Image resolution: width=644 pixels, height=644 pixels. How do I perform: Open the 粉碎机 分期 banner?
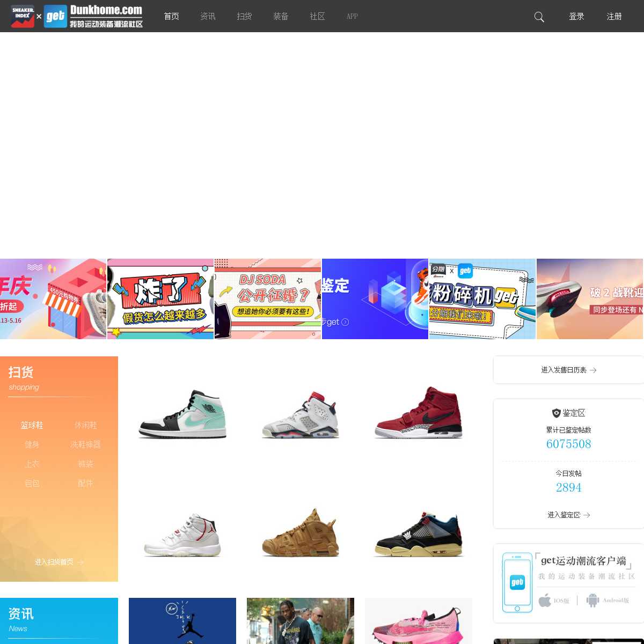(x=482, y=299)
